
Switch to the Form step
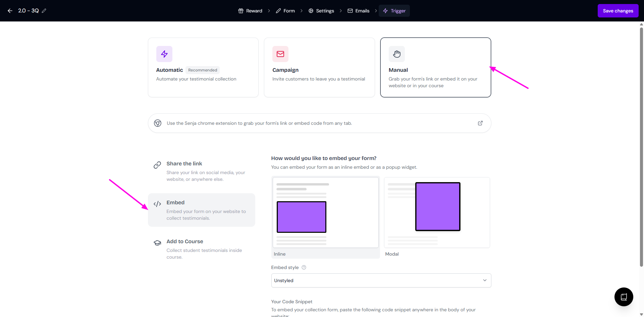coord(285,11)
